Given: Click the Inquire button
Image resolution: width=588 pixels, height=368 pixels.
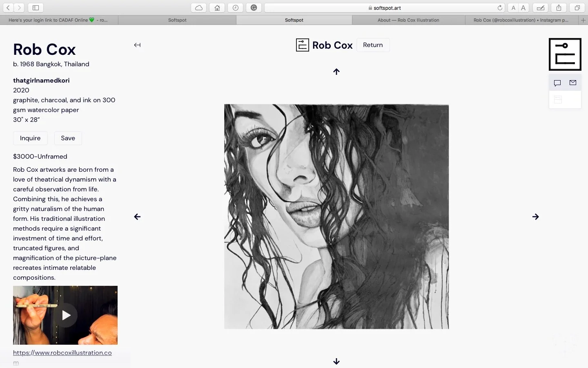Looking at the screenshot, I should [30, 138].
